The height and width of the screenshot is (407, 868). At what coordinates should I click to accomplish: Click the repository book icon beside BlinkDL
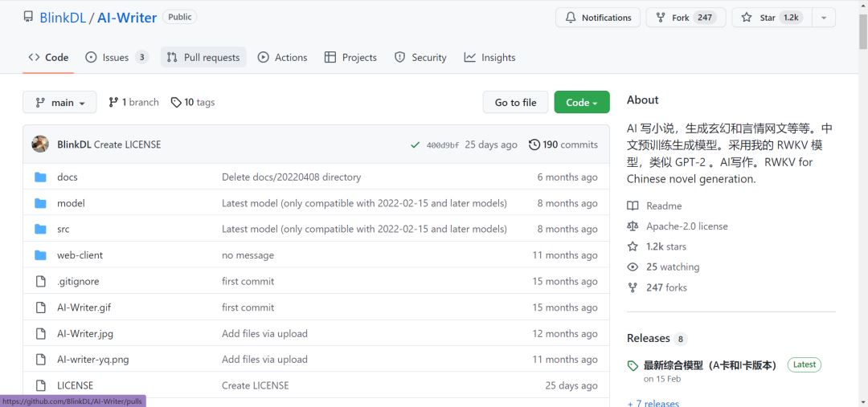(28, 17)
